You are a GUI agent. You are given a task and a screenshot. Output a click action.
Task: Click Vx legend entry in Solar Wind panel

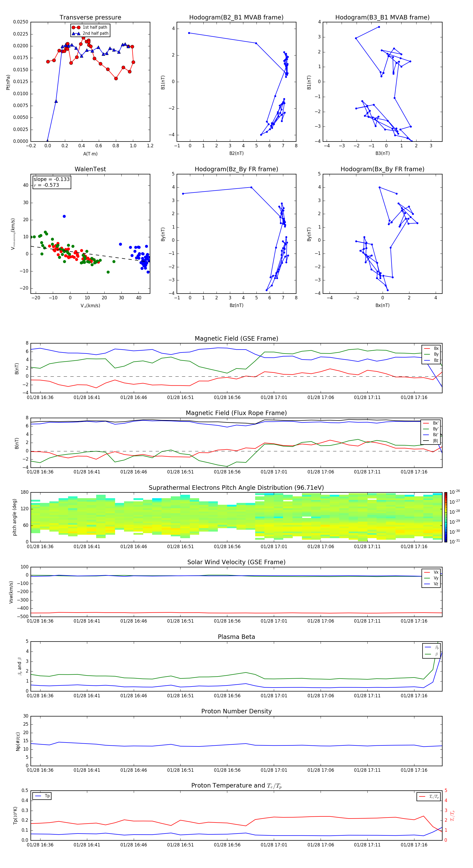pyautogui.click(x=431, y=572)
